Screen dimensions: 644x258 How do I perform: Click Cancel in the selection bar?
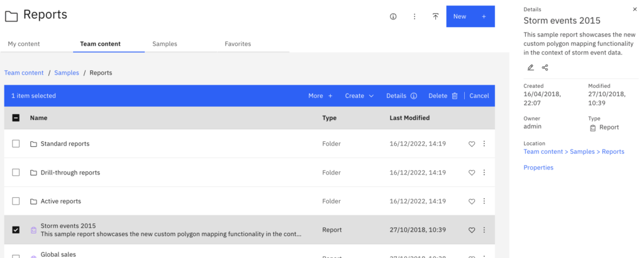[479, 96]
